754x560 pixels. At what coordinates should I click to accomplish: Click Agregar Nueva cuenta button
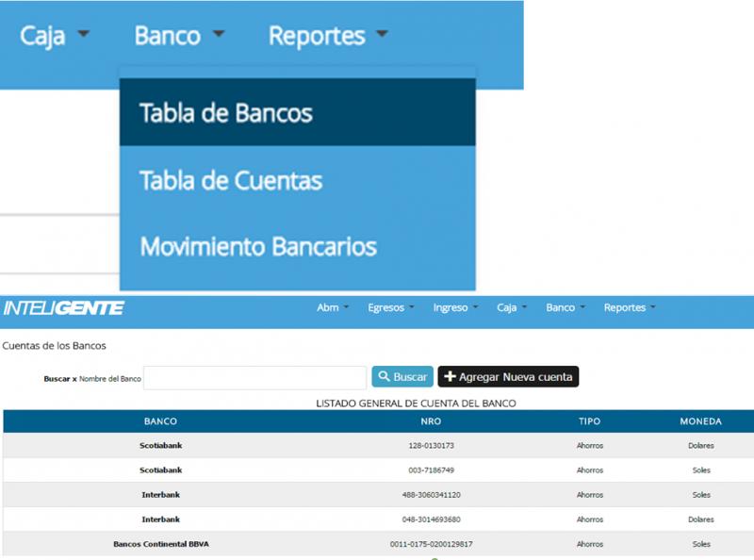tap(508, 377)
